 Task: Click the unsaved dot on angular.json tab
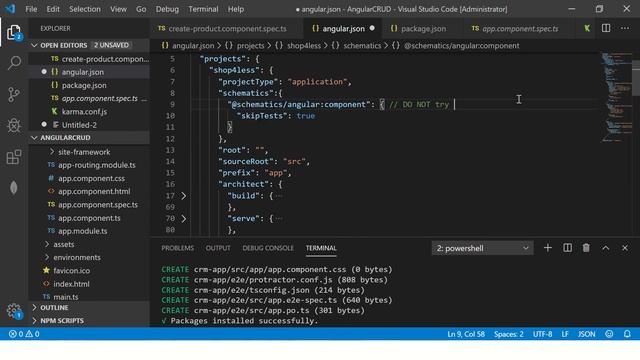click(x=372, y=28)
